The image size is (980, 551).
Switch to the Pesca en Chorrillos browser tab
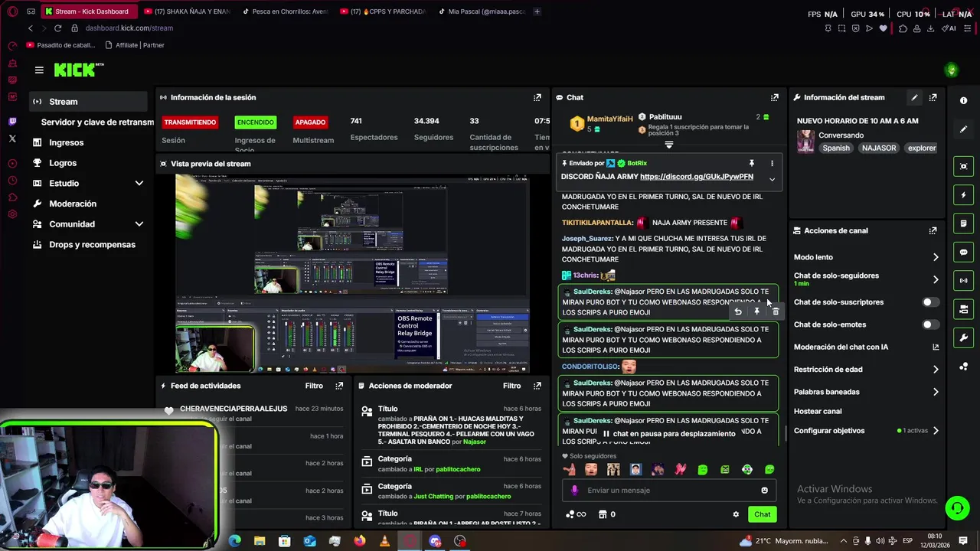click(284, 11)
